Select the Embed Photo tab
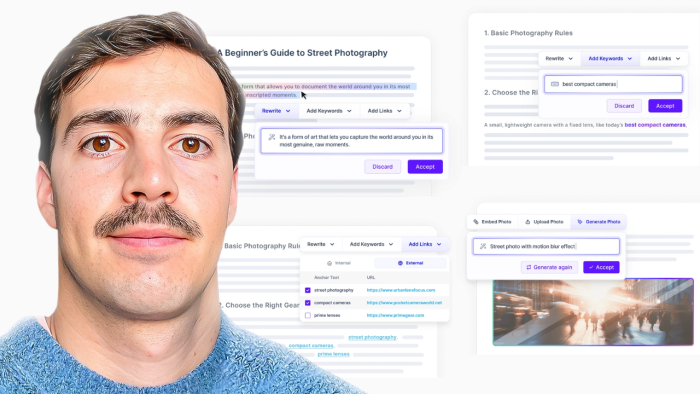The width and height of the screenshot is (700, 394). click(x=492, y=222)
